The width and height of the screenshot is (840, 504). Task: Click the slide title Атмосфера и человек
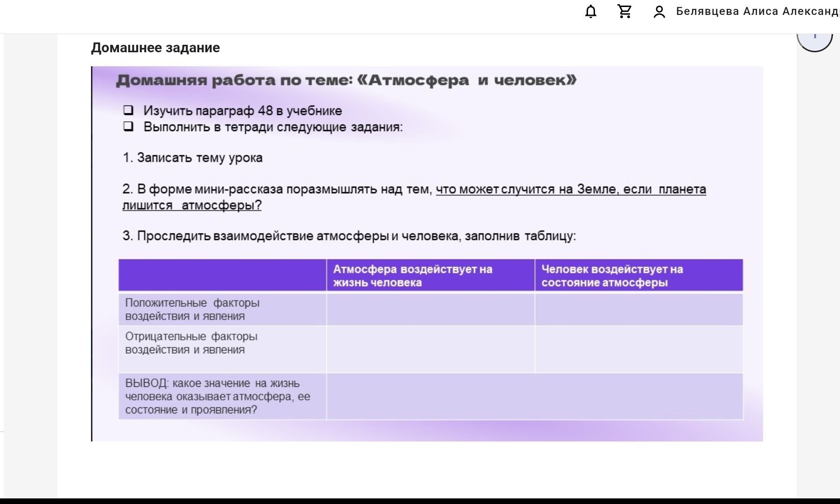(x=346, y=80)
